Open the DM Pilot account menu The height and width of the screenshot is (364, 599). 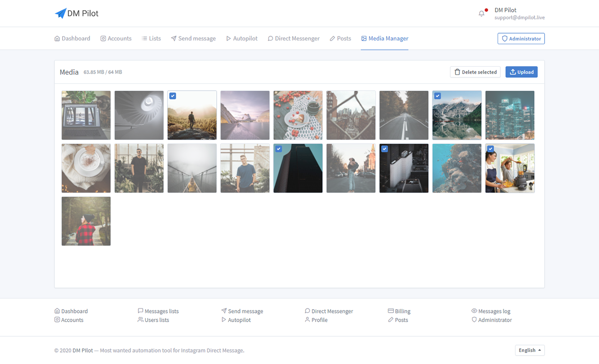click(520, 13)
